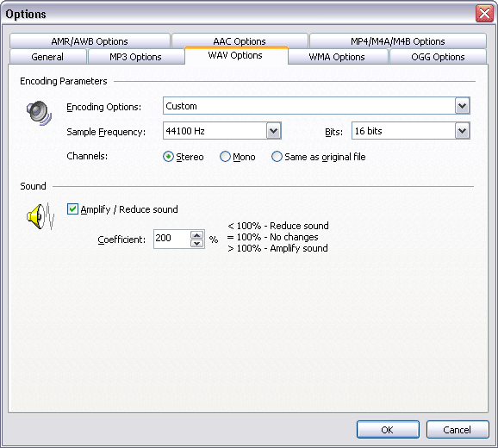
Task: Click the Cancel button
Action: (458, 430)
